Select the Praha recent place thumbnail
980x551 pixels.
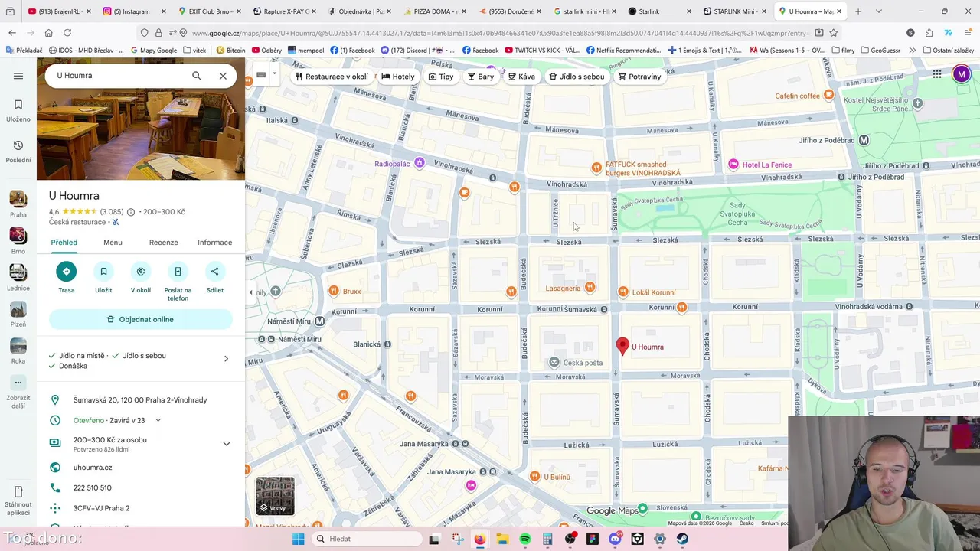click(x=18, y=199)
